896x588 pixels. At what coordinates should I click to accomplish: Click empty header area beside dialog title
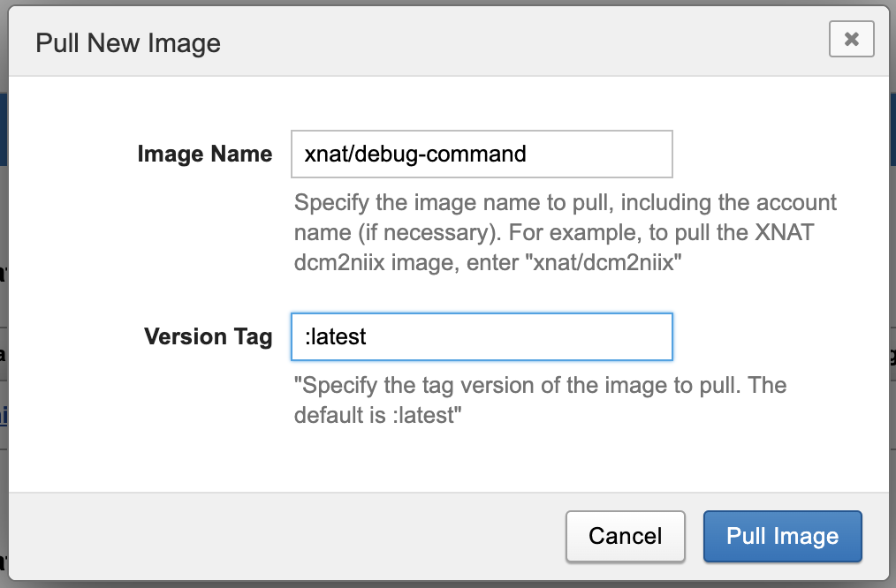click(x=530, y=42)
